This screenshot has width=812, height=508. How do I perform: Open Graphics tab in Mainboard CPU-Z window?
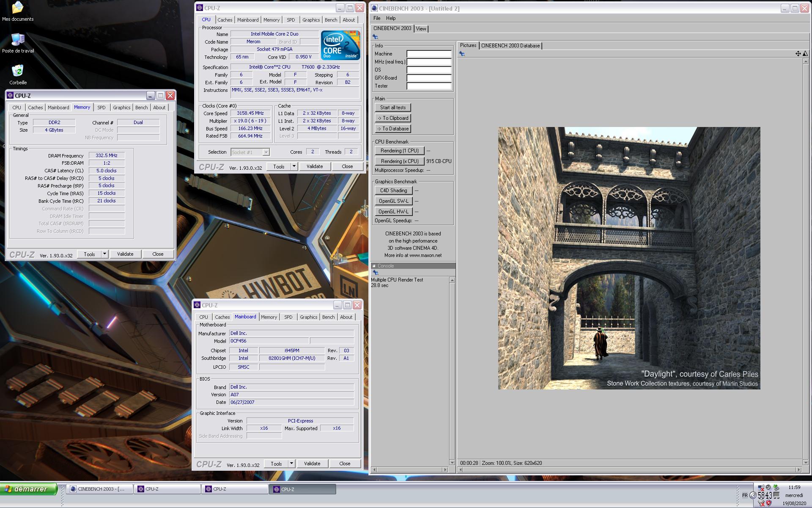(x=309, y=317)
